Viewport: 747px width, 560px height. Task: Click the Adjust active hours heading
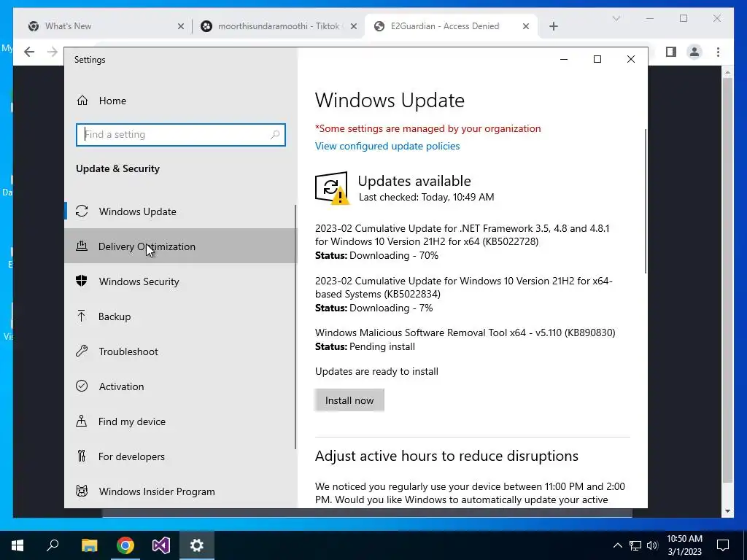[446, 456]
